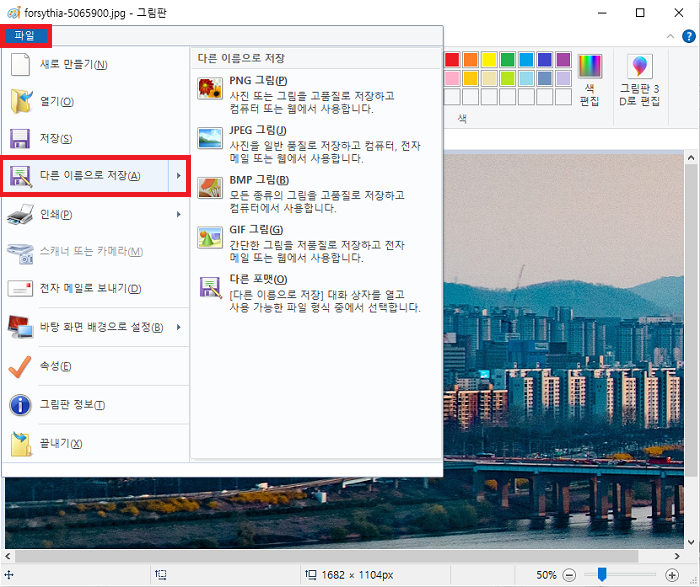Save as PNG 그림(P) text

[x=258, y=81]
